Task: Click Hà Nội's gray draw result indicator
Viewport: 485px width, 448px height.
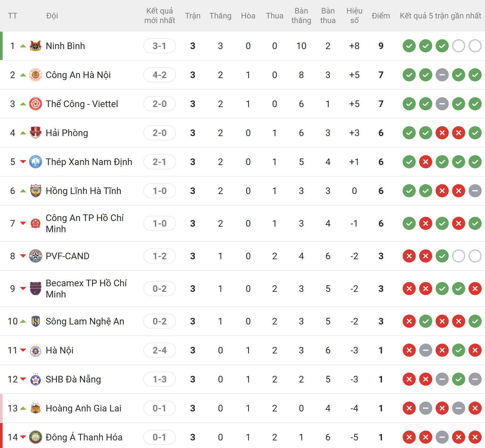Action: tap(426, 350)
